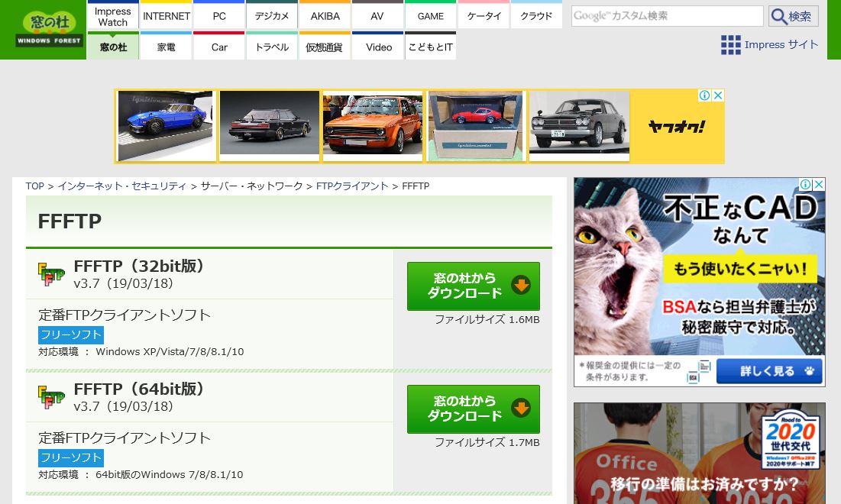Screen dimensions: 841x504
Task: Open the INTERNET tab
Action: click(167, 16)
